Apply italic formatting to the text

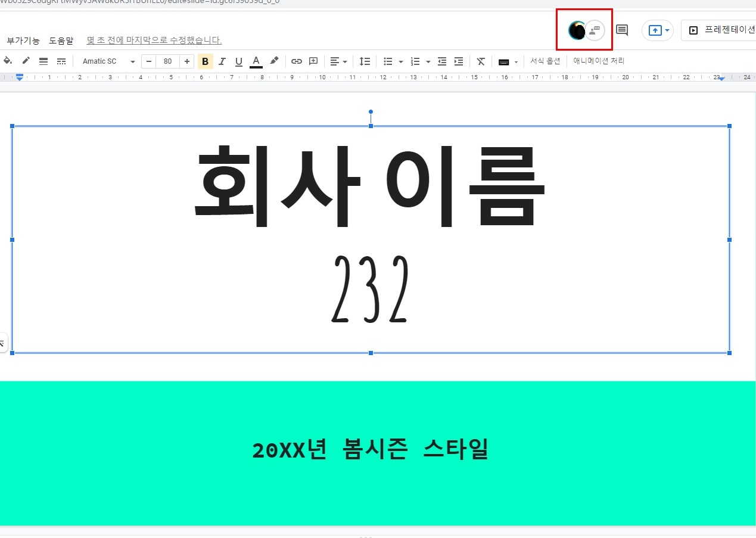click(x=222, y=61)
